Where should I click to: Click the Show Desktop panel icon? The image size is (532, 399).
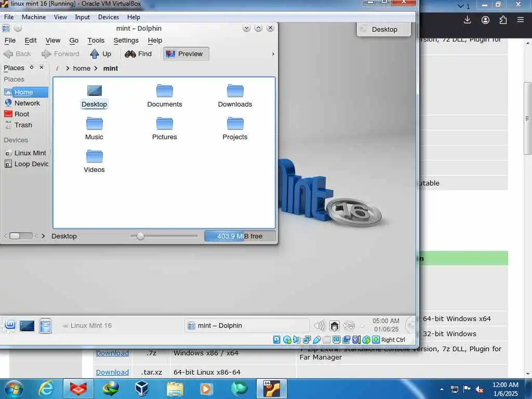pos(27,326)
